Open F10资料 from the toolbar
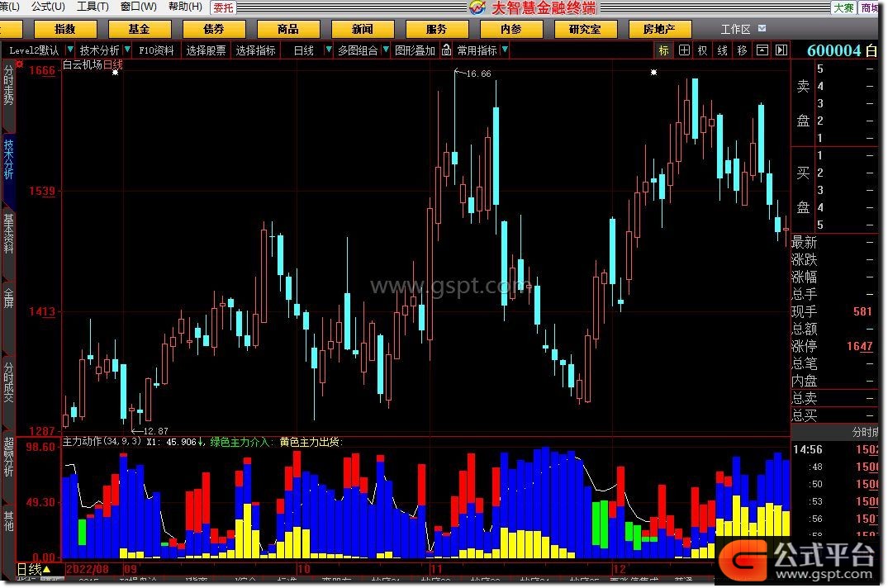 click(156, 50)
